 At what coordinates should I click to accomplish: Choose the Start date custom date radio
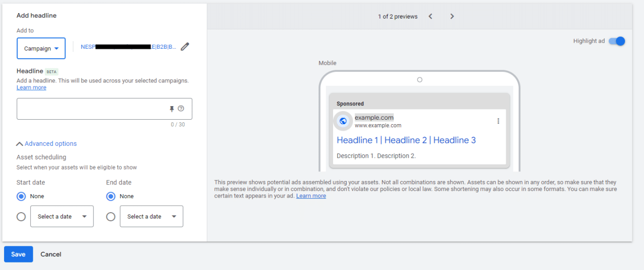21,217
